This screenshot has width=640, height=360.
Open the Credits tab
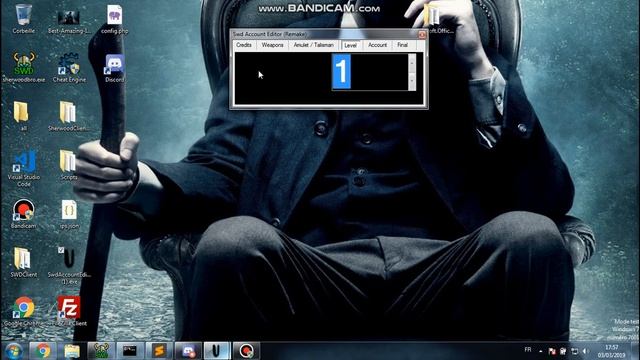tap(244, 45)
